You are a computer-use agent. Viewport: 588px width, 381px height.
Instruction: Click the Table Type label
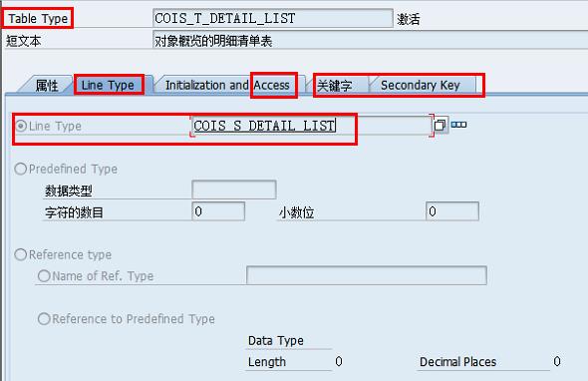[x=38, y=18]
